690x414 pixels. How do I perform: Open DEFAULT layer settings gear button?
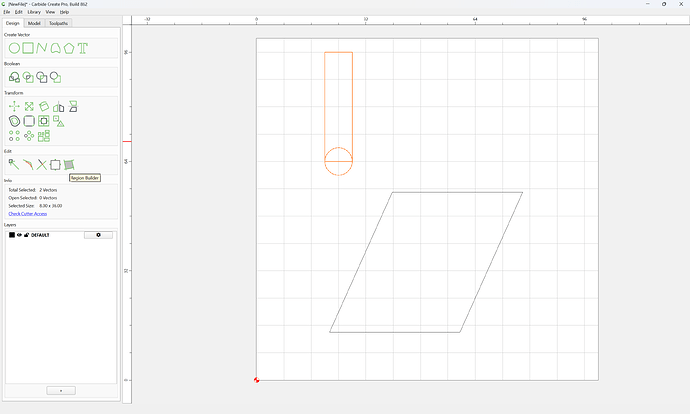click(98, 235)
